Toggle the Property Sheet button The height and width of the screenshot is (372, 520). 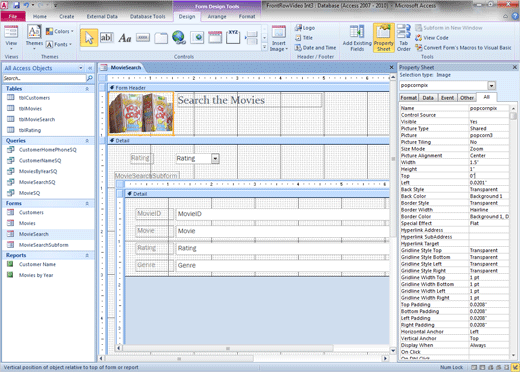(x=384, y=38)
